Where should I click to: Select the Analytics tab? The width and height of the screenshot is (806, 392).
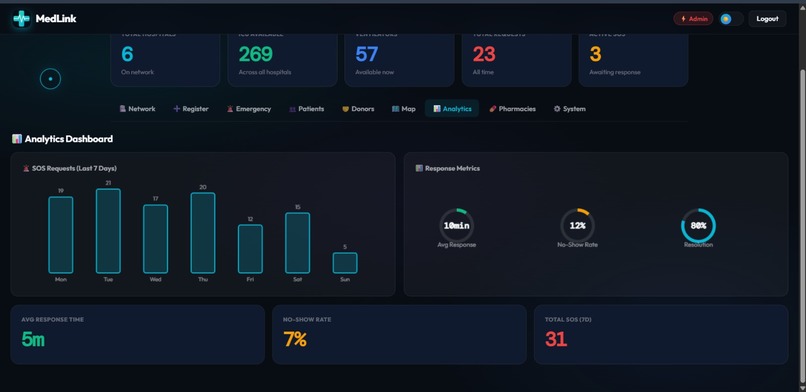[452, 109]
